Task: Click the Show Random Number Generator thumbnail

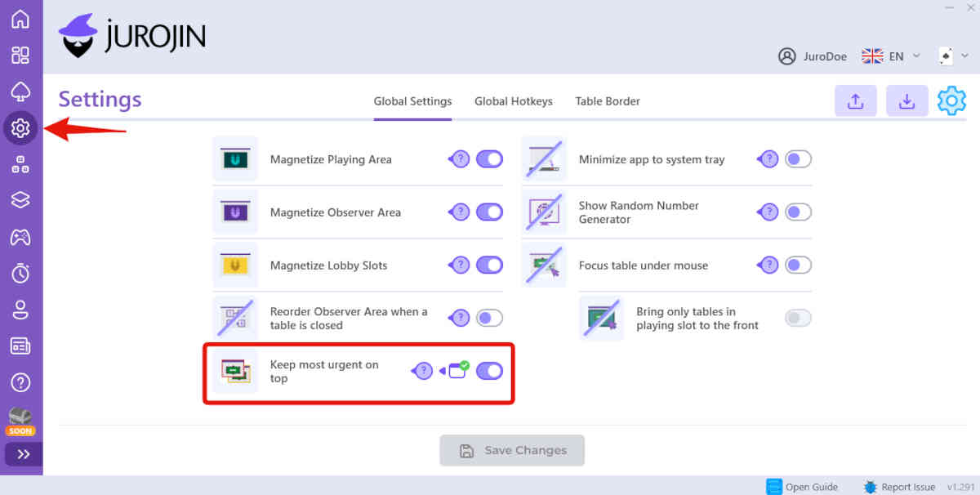Action: [544, 212]
